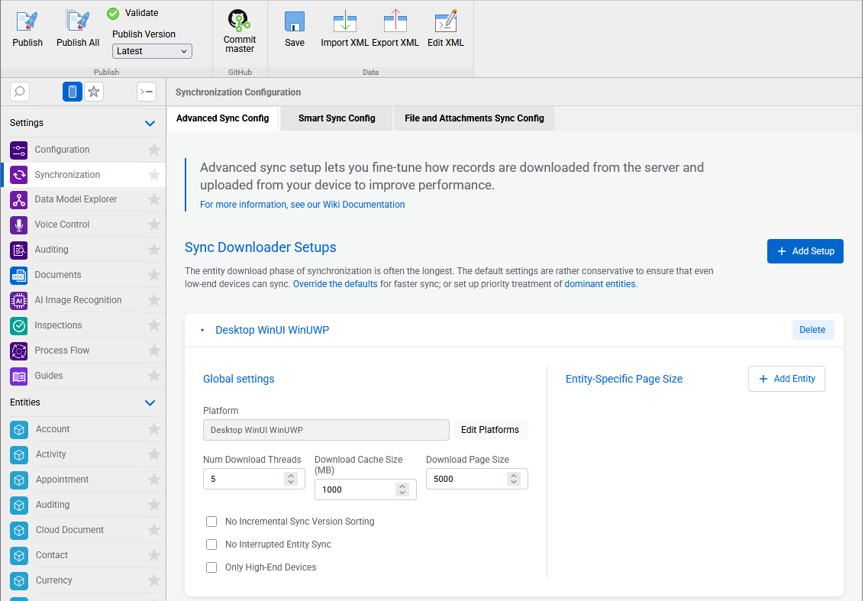Click the Add Setup button
868x601 pixels.
805,251
